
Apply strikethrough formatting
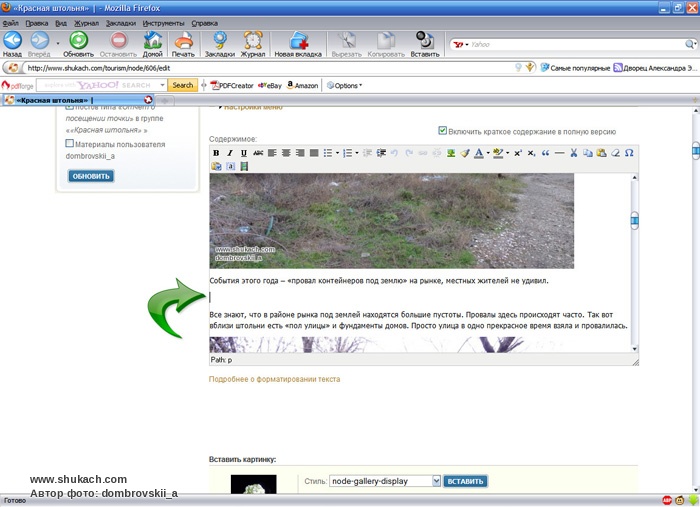coord(258,153)
